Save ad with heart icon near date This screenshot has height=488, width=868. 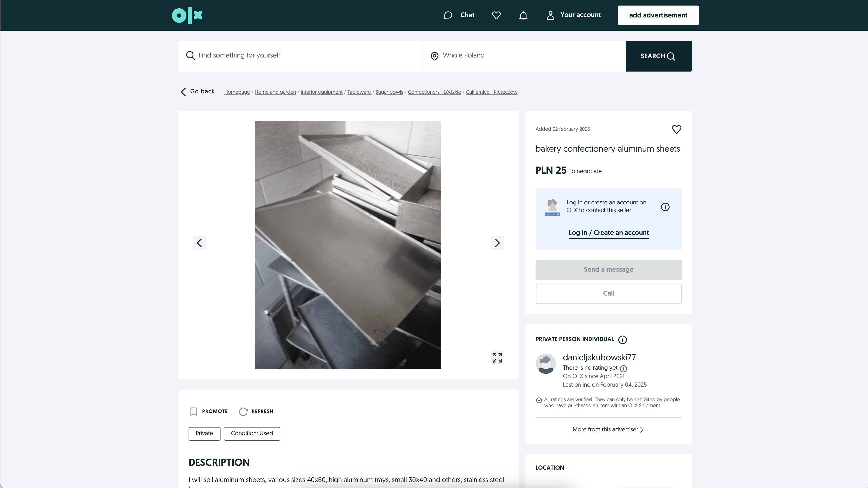(x=676, y=129)
